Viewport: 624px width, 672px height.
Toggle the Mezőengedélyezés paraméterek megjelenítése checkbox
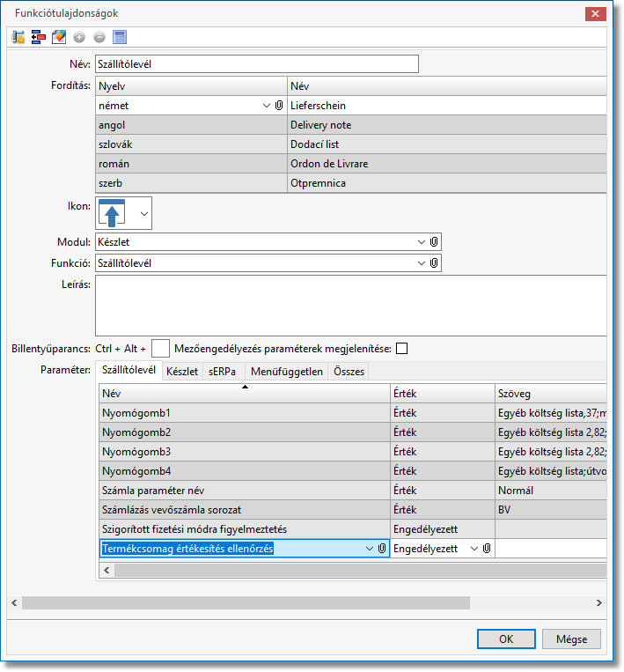point(402,348)
